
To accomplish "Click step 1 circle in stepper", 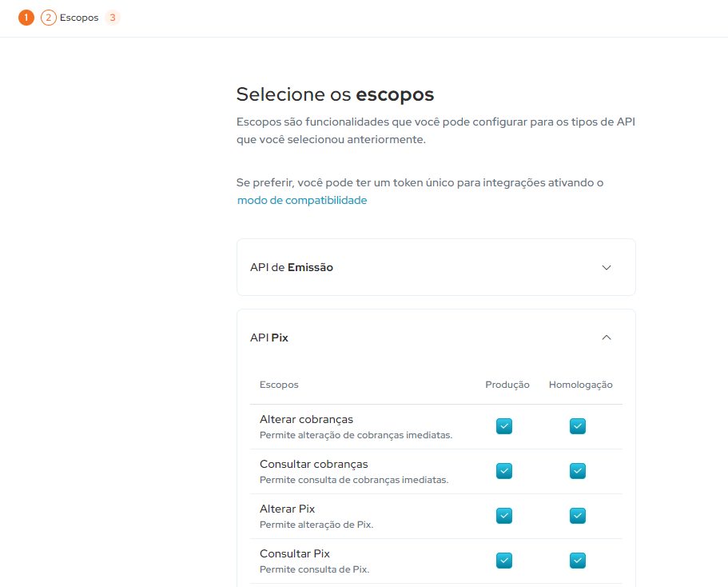I will point(26,18).
